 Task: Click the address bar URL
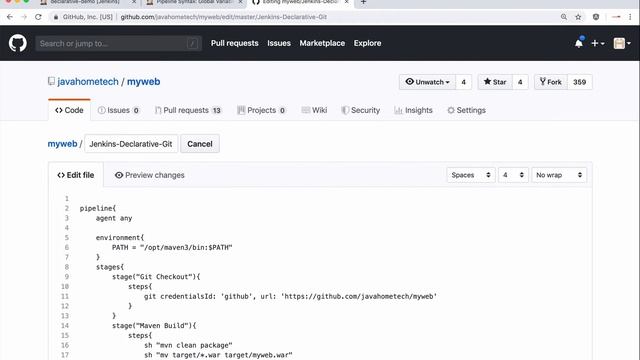point(224,17)
